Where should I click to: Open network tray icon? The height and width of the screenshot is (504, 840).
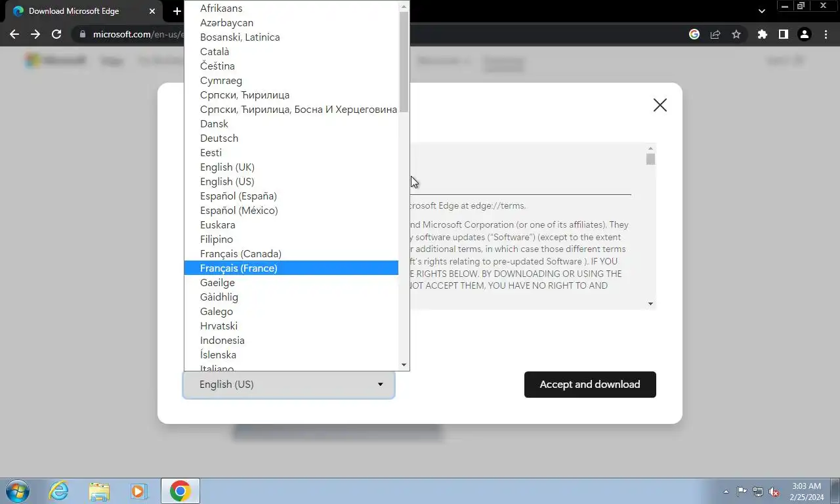tap(758, 492)
